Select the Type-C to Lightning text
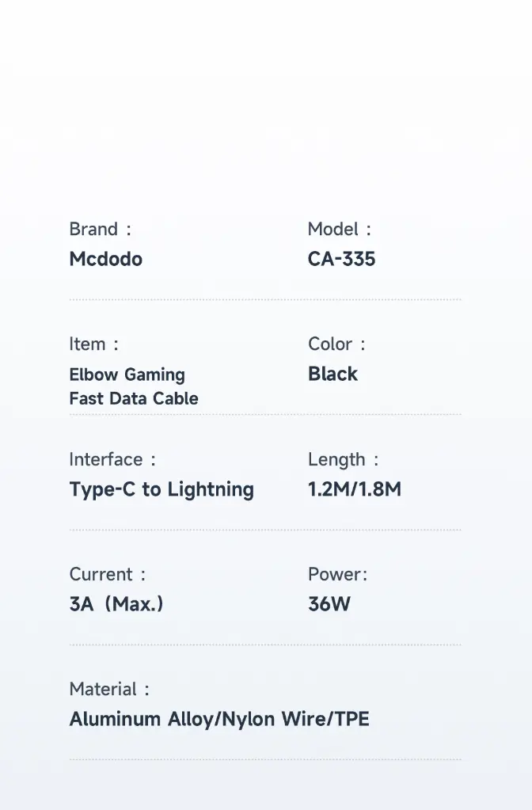Image resolution: width=532 pixels, height=810 pixels. point(161,489)
